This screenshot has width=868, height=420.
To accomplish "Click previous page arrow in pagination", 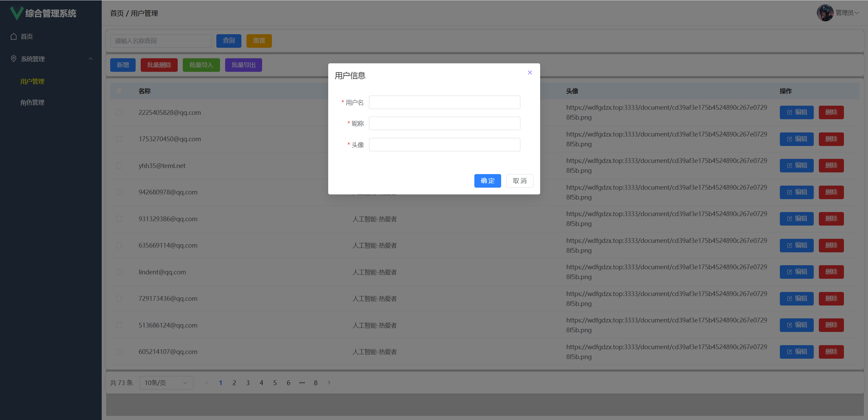I will (206, 383).
